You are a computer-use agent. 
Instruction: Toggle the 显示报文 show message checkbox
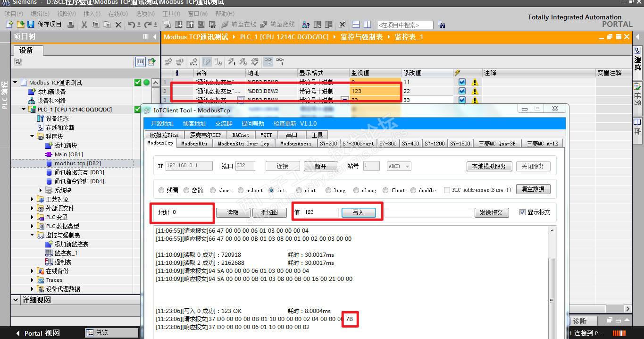click(x=522, y=212)
